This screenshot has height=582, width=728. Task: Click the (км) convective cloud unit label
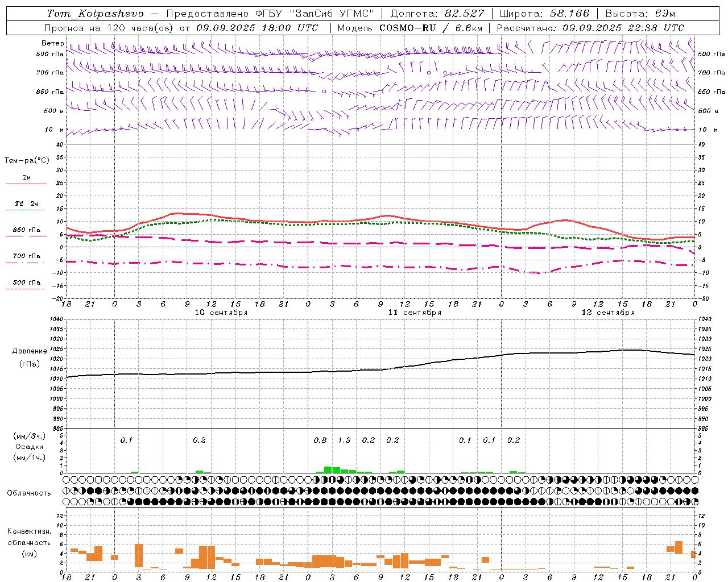(x=30, y=554)
